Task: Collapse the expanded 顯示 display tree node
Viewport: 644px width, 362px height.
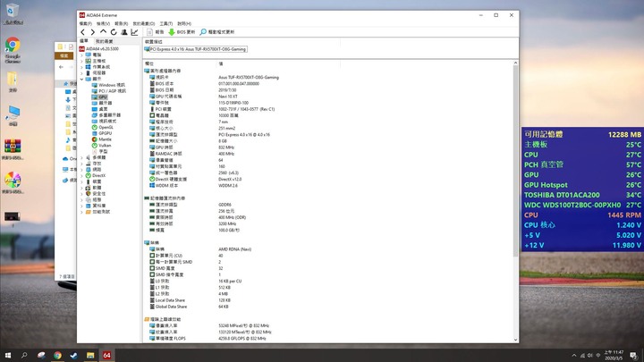Action: pyautogui.click(x=81, y=79)
